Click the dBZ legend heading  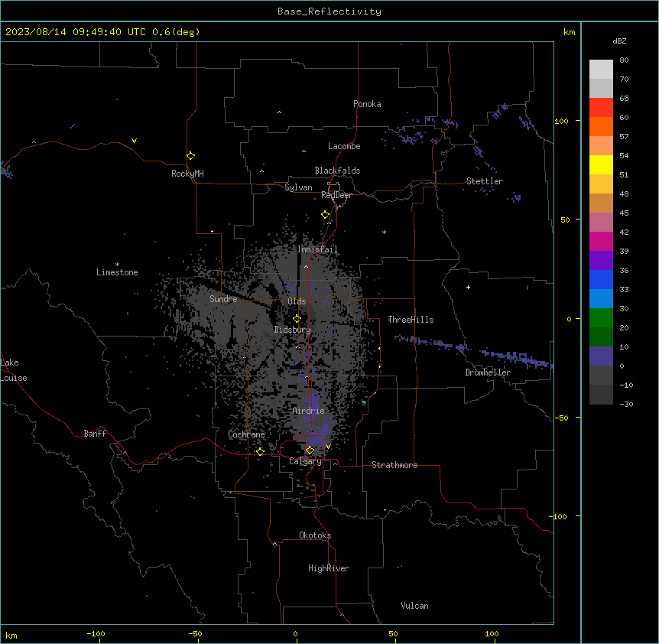[619, 41]
